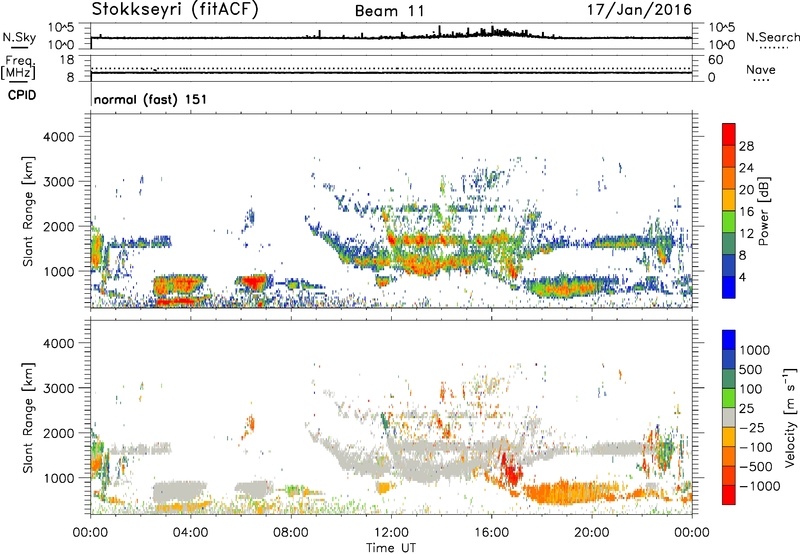Click the 04:00 time axis tick label
The image size is (800, 554).
point(190,533)
